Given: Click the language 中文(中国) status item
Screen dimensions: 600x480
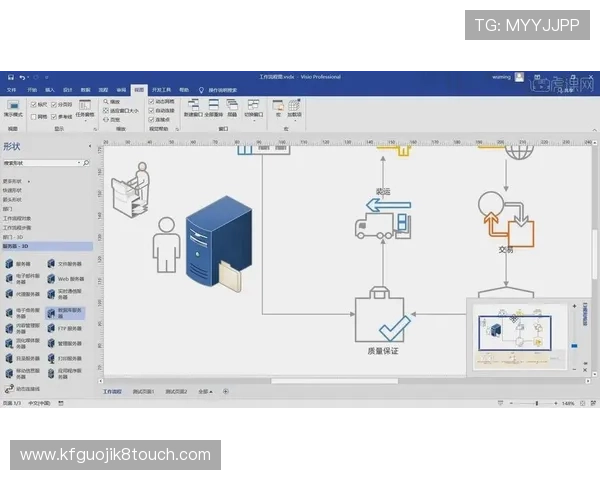Looking at the screenshot, I should click(x=39, y=403).
